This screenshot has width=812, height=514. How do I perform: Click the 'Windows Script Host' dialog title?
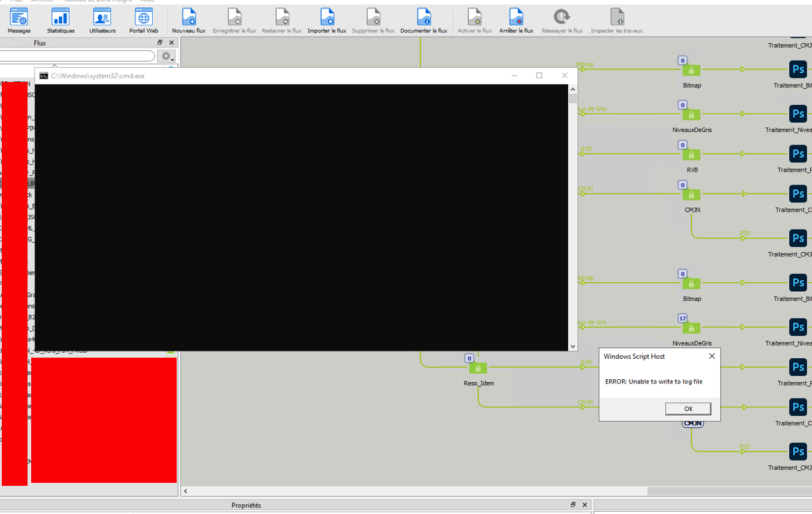point(634,356)
